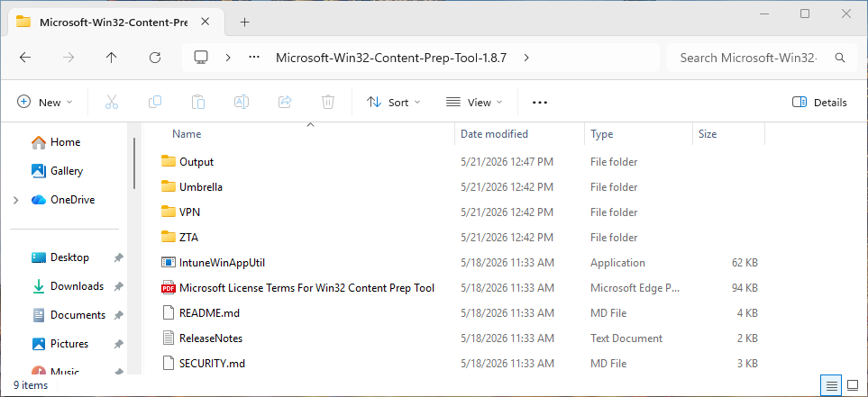Screen dimensions: 868x397
Task: Click the Cut scissors icon
Action: pyautogui.click(x=111, y=103)
